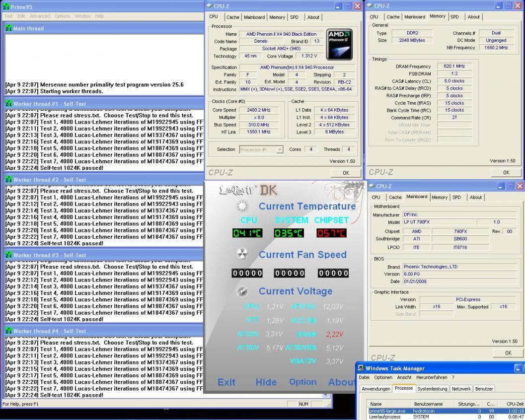Click Hide in the LanParty DK monitor

click(x=266, y=382)
